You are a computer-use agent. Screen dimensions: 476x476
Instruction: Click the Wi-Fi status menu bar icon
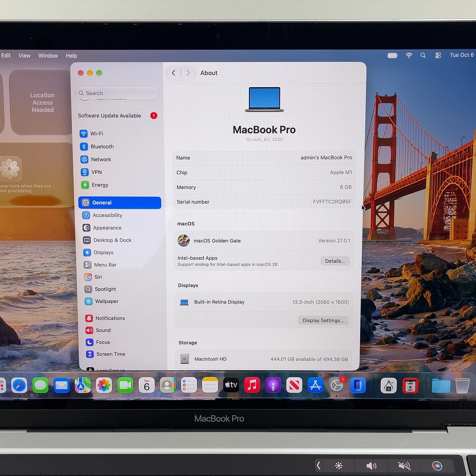coord(409,56)
